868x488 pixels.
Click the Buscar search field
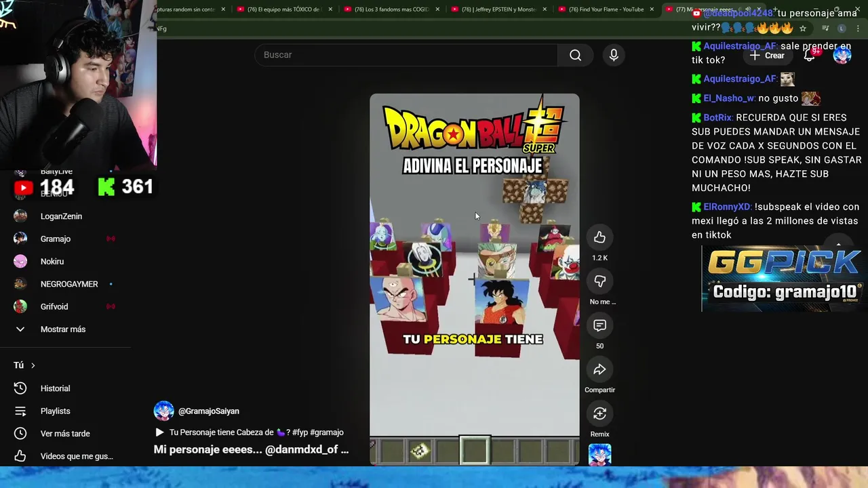point(406,55)
